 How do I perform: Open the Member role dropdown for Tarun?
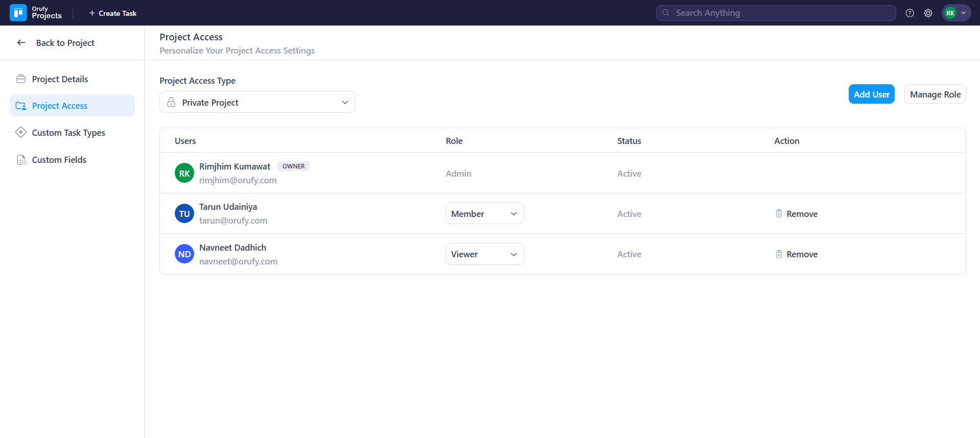coord(484,214)
